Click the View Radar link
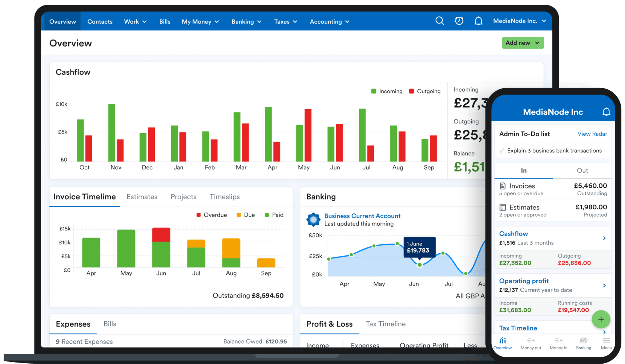Image resolution: width=625 pixels, height=364 pixels. click(592, 134)
